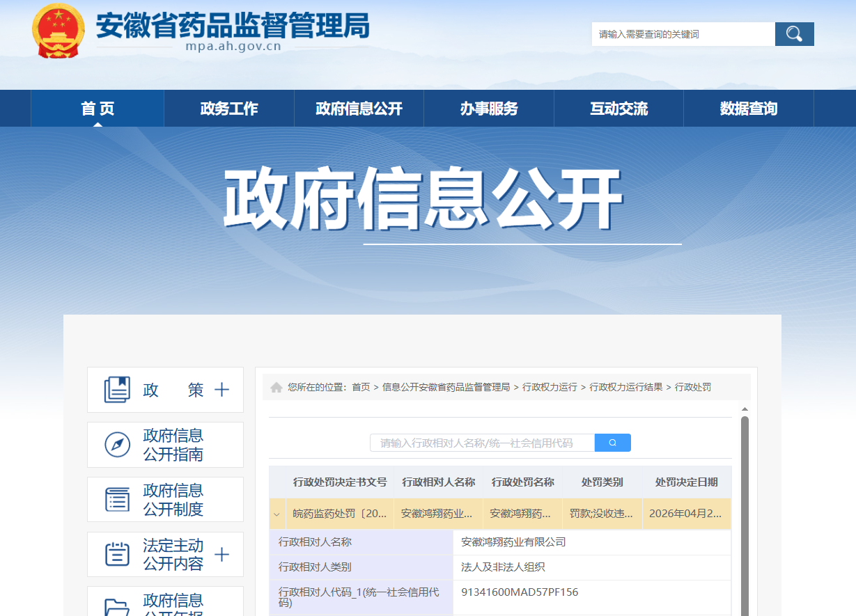Click the clipboard icon for 法定主动公开内容
This screenshot has height=616, width=856.
tap(117, 555)
